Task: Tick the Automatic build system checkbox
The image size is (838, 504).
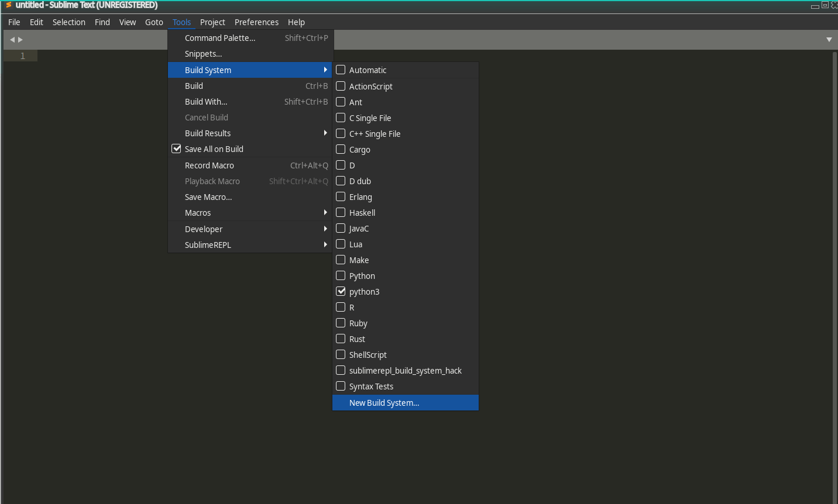Action: (x=341, y=70)
